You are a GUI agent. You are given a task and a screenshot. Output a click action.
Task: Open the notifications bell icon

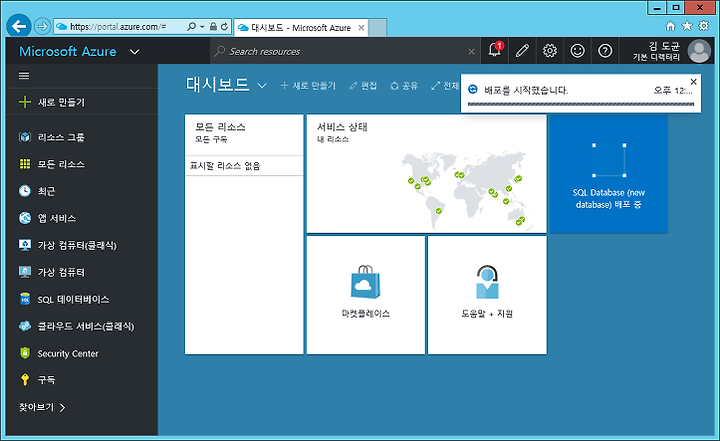tap(495, 51)
